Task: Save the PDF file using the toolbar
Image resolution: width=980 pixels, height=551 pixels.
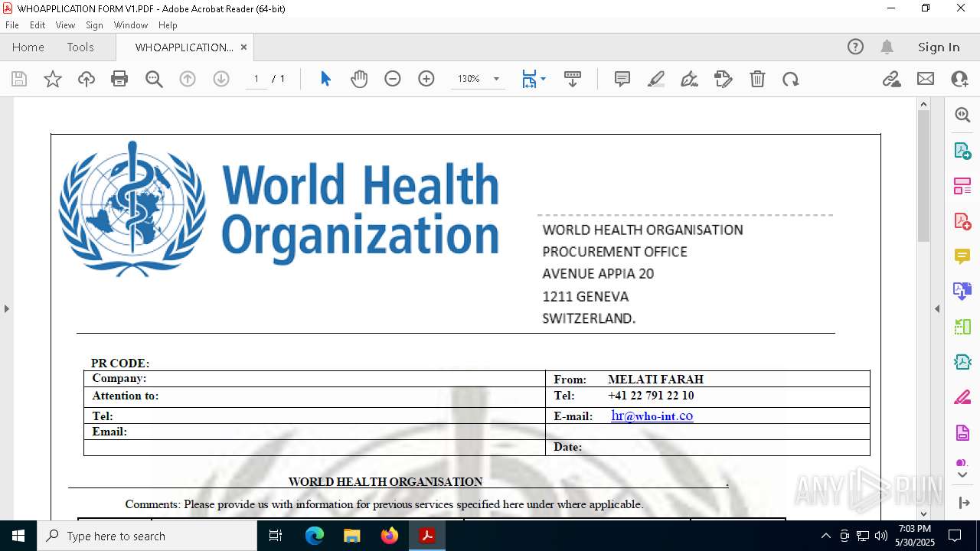Action: tap(19, 79)
